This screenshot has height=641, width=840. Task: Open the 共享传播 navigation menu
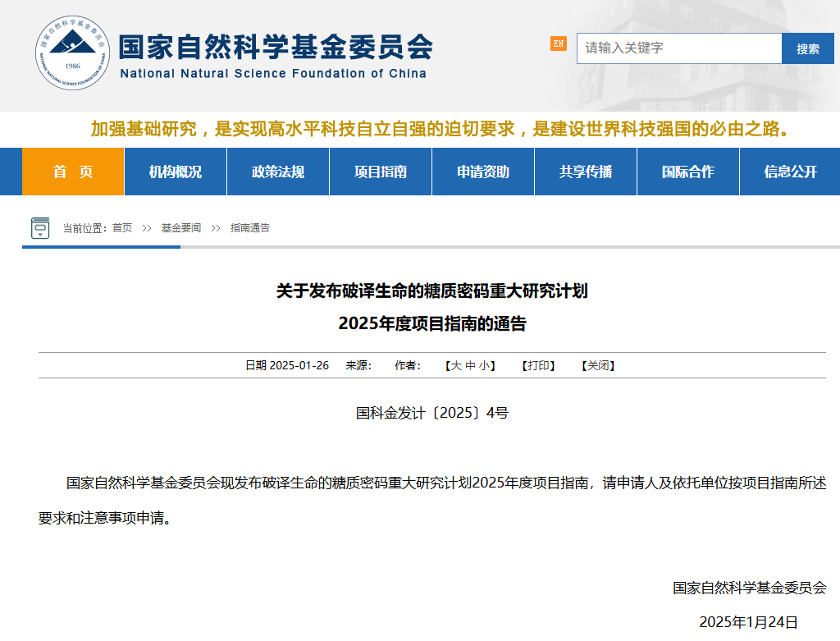click(586, 172)
